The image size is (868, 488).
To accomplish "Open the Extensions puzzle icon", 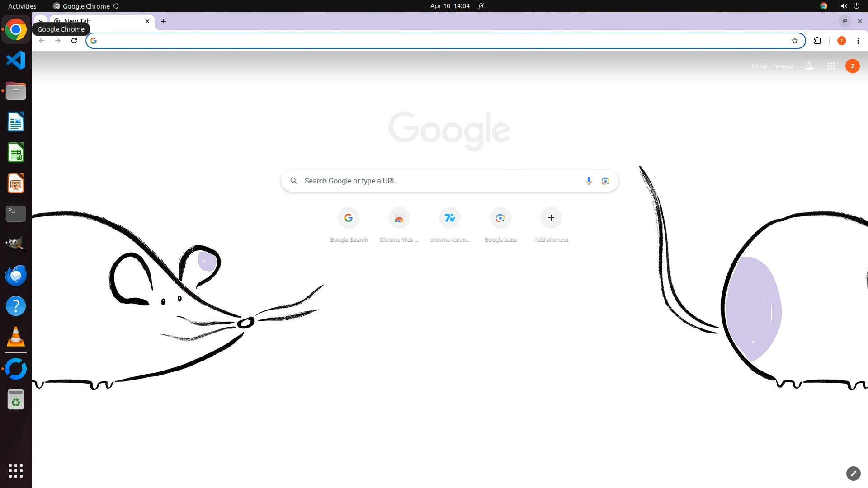I will 817,41.
